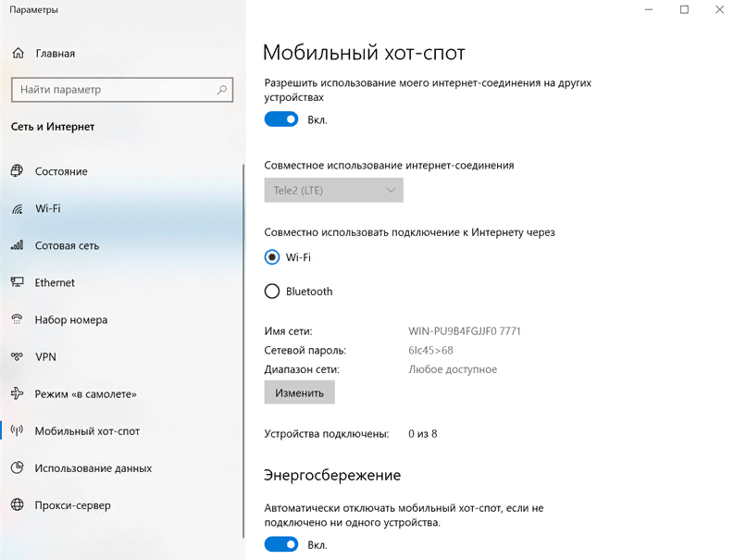The height and width of the screenshot is (560, 734).
Task: Minimize the Параметры window
Action: pyautogui.click(x=648, y=9)
